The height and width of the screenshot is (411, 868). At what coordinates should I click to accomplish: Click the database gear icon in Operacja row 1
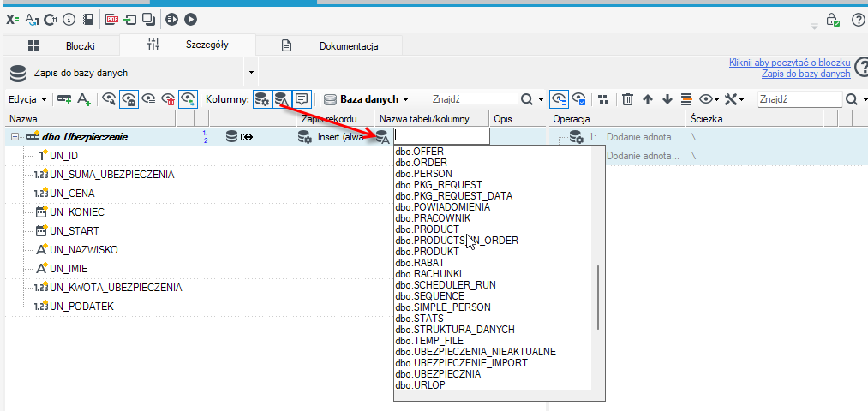click(x=577, y=137)
